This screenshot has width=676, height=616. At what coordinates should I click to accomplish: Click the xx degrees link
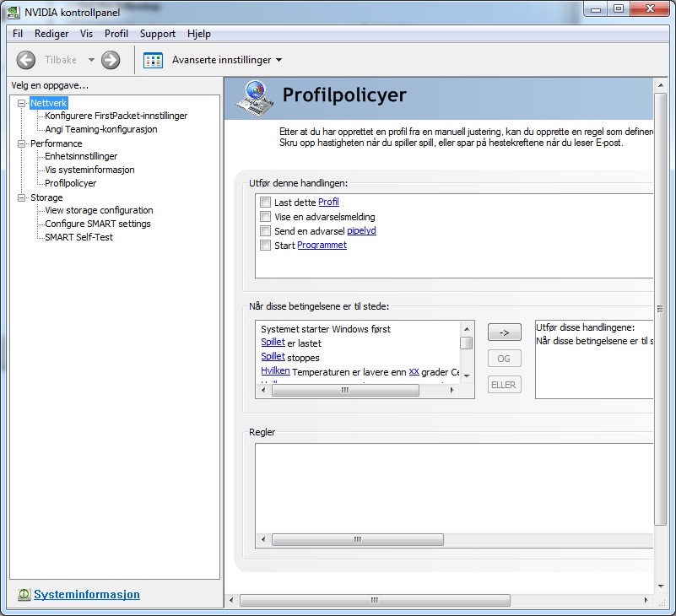(414, 371)
